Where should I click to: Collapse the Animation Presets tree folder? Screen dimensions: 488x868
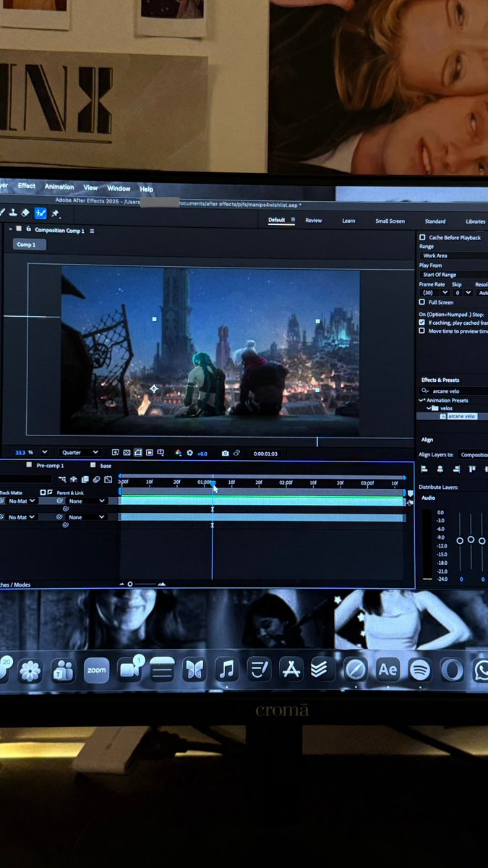point(421,400)
